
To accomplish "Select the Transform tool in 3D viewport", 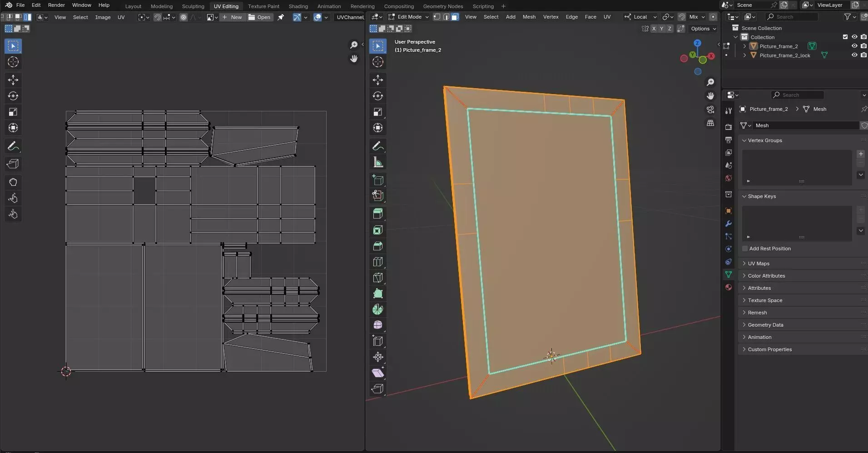I will point(378,128).
